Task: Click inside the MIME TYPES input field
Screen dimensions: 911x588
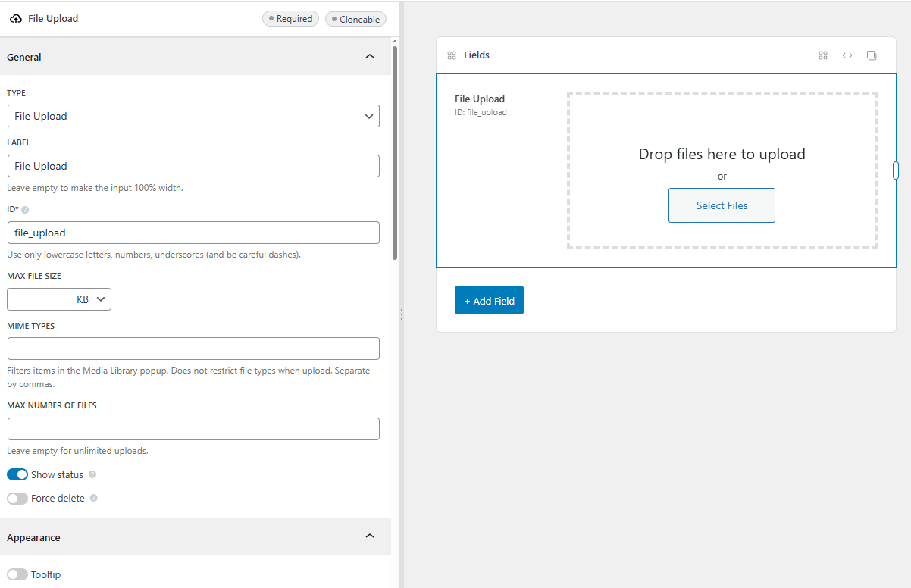Action: 193,349
